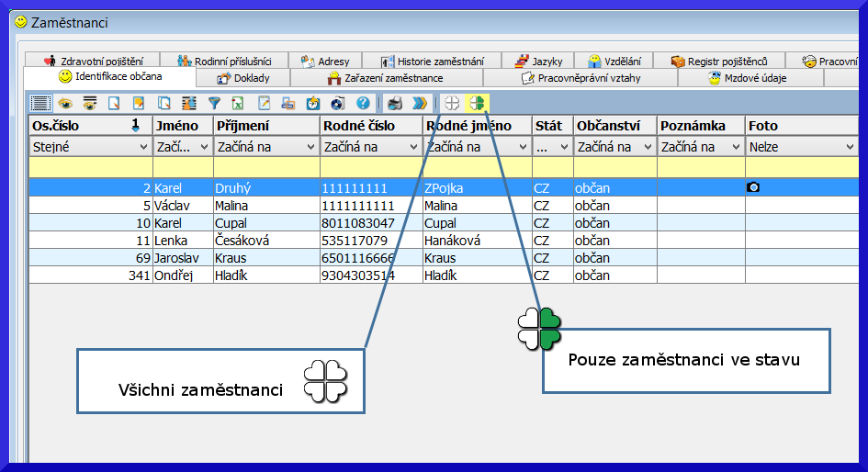Click the Excel export icon
868x472 pixels.
click(x=237, y=104)
